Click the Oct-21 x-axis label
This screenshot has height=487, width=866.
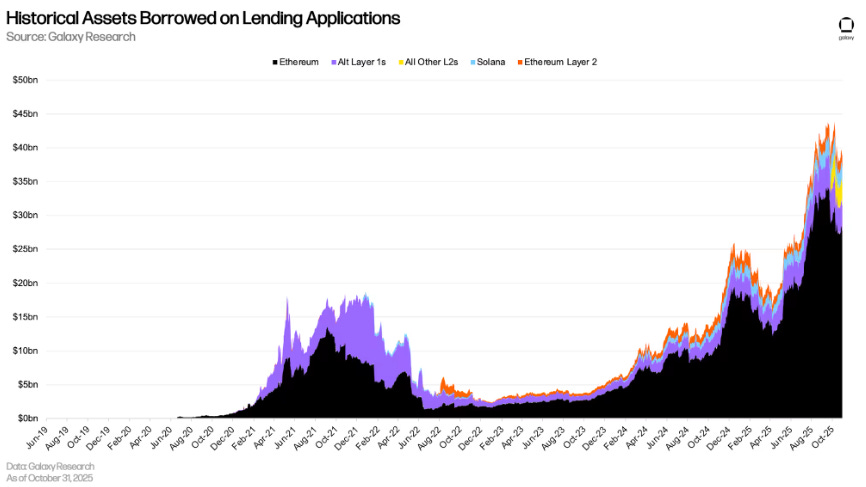coord(327,436)
